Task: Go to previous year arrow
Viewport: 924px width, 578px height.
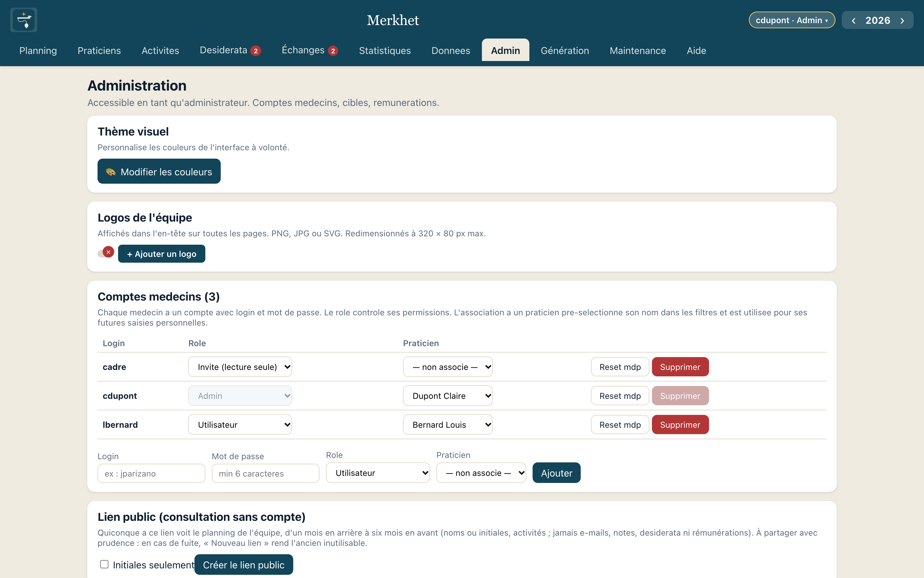Action: [853, 20]
